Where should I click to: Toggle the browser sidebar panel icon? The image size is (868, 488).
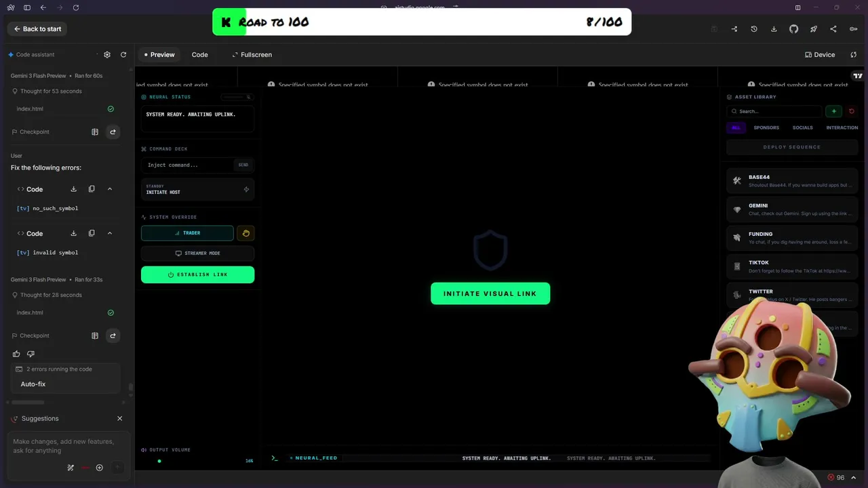tap(27, 7)
